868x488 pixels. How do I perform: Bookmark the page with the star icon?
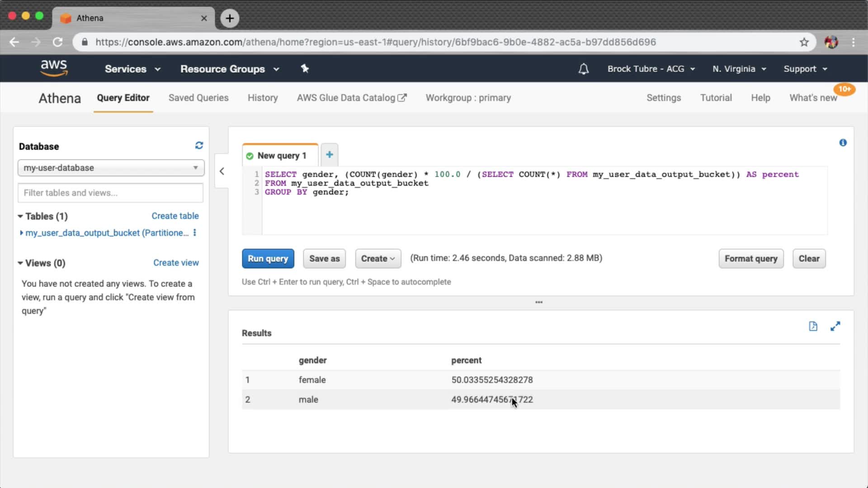point(804,42)
